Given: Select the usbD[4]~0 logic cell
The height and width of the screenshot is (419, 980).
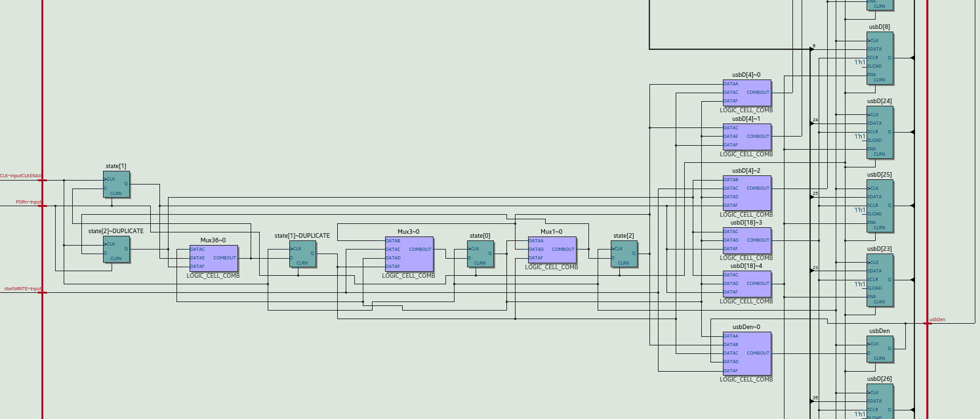Looking at the screenshot, I should [746, 93].
